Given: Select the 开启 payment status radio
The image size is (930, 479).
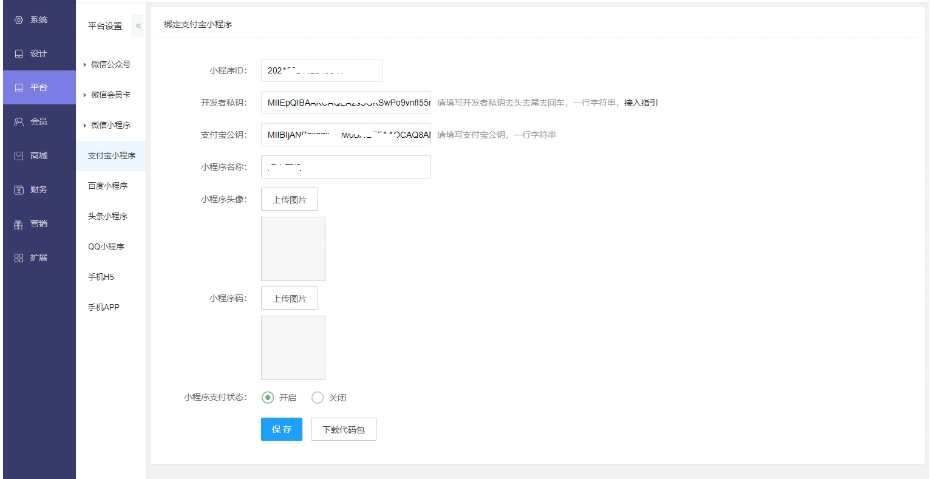Looking at the screenshot, I should click(x=268, y=398).
